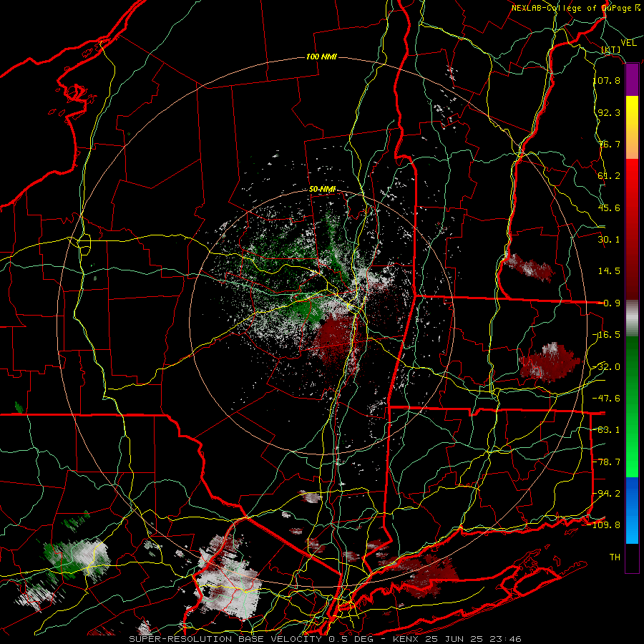644x644 pixels.
Task: Pick the red outbound segment of the color bar
Action: point(632,229)
